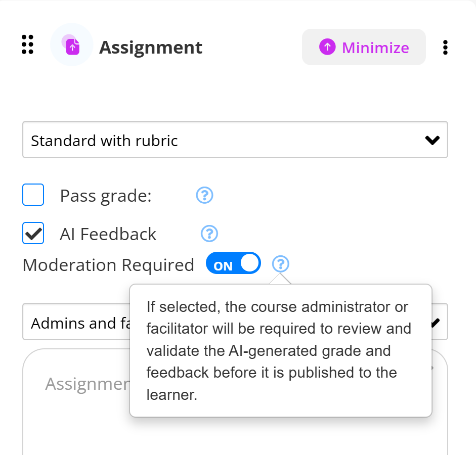Viewport: 476px width, 455px height.
Task: Click the Pass grade label
Action: pos(106,196)
